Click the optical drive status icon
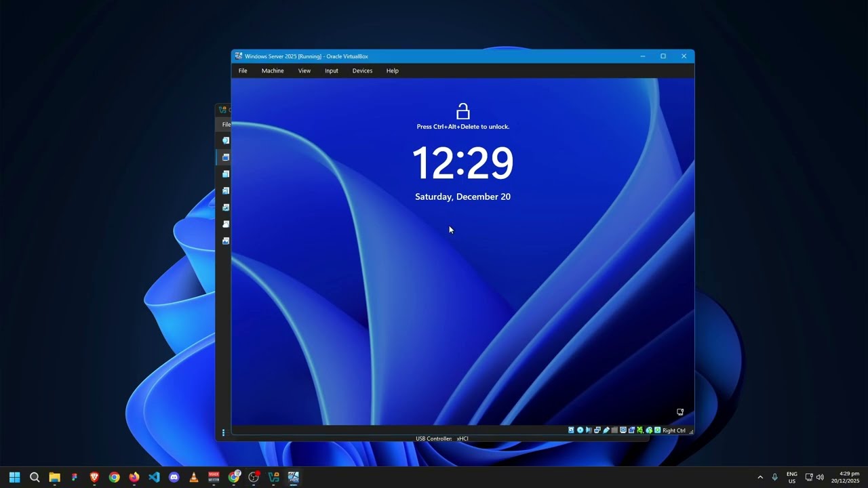 pos(580,430)
